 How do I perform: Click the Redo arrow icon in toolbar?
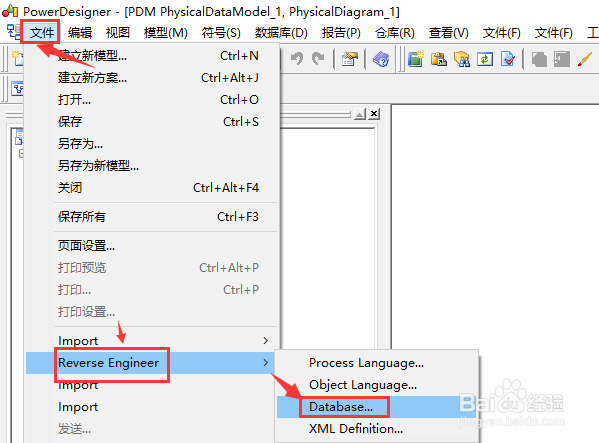[x=318, y=59]
